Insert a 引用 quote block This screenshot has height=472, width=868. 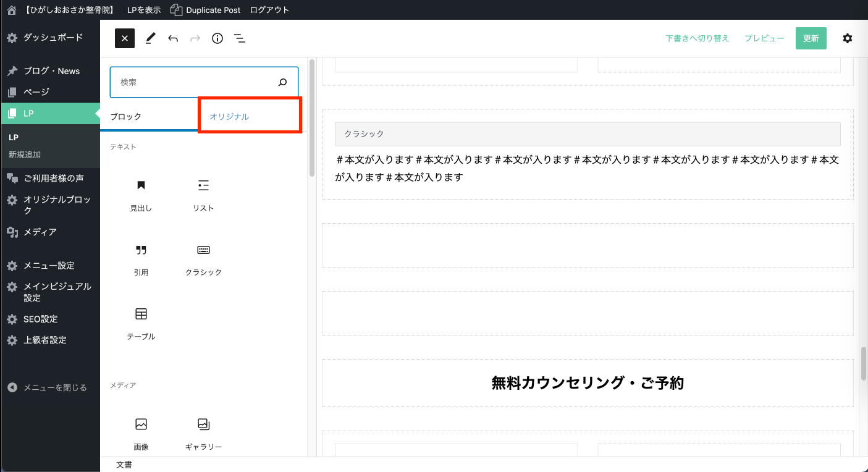coord(141,259)
